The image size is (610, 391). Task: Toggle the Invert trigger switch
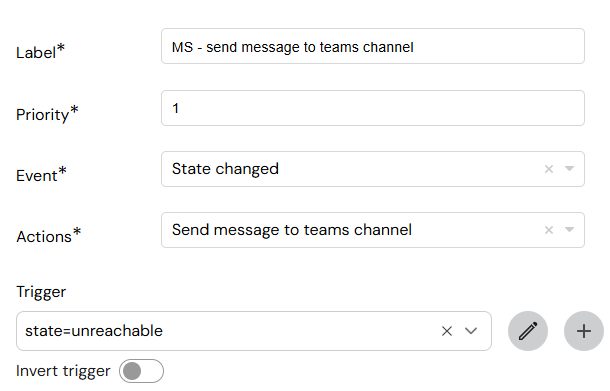point(142,371)
